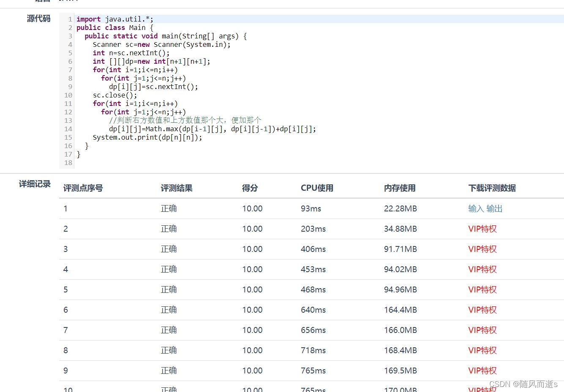
Task: Click the sc.close() code line
Action: [x=115, y=95]
